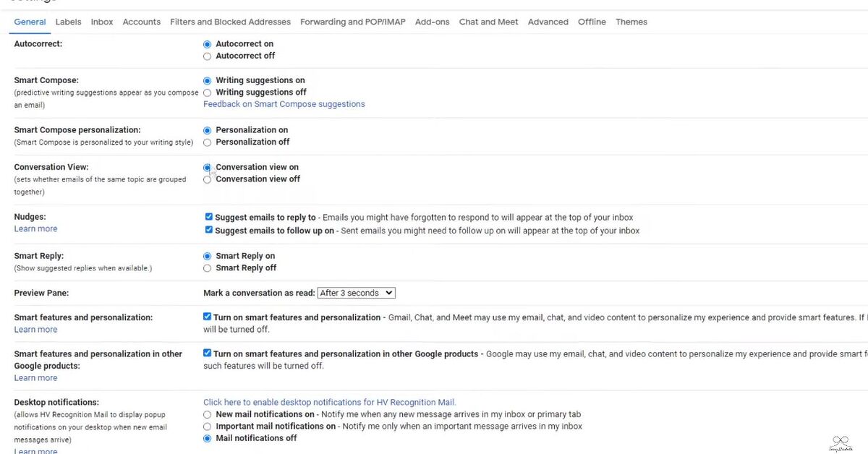The height and width of the screenshot is (454, 868).
Task: Open the mark conversation as read dropdown
Action: click(x=356, y=292)
